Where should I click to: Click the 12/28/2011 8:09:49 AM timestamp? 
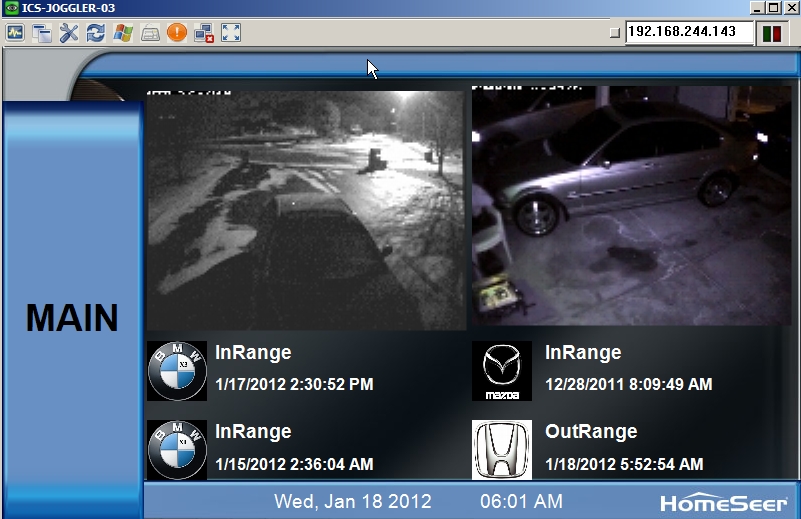(628, 384)
